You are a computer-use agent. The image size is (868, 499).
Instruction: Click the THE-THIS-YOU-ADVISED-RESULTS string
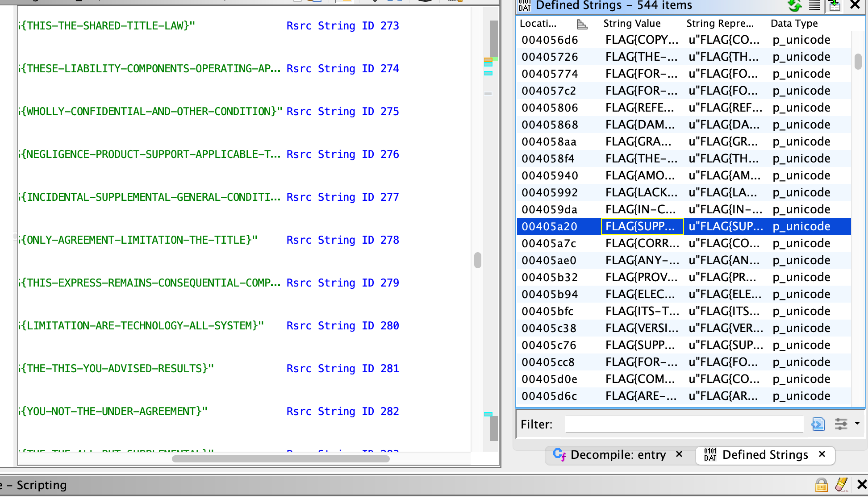coord(116,369)
